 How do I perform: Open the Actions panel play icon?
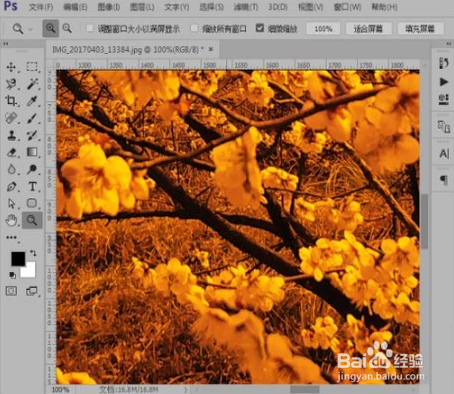click(444, 82)
